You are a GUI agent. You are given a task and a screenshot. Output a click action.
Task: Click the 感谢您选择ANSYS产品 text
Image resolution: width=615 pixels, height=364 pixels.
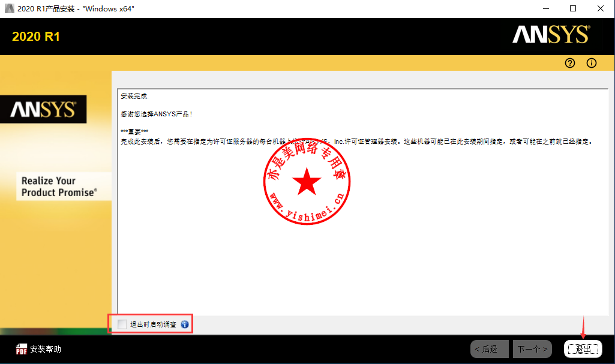point(157,114)
